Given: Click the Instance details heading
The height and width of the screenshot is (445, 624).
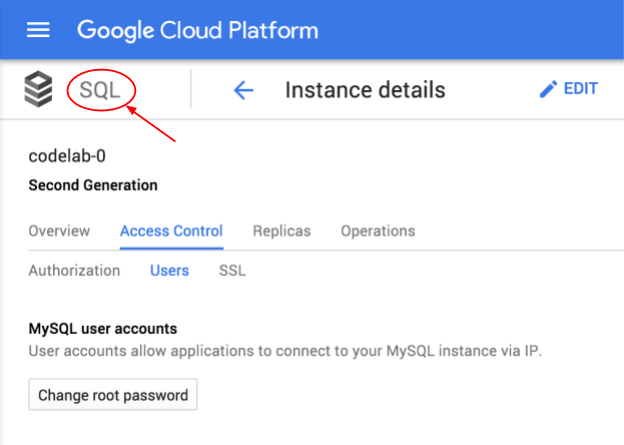Looking at the screenshot, I should pyautogui.click(x=365, y=90).
